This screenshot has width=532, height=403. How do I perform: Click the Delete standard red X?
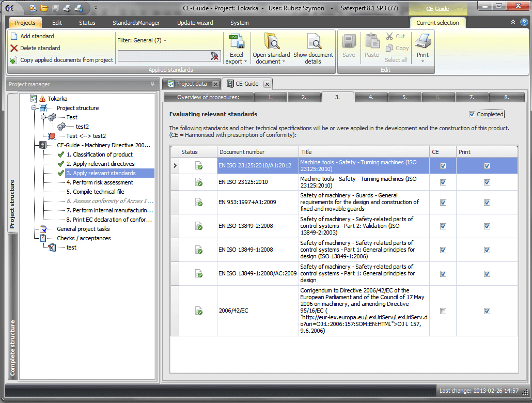tap(14, 48)
